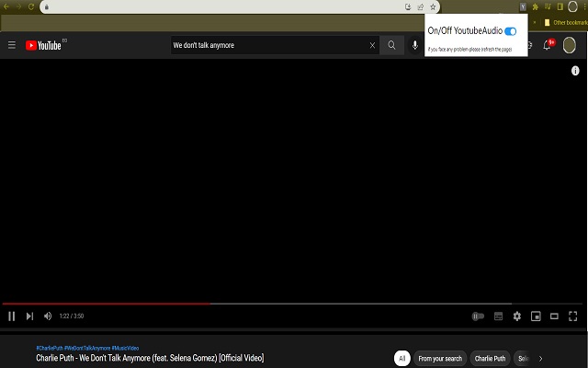Open the Other bookmarks folder
Screen dimensions: 588x368
click(566, 22)
